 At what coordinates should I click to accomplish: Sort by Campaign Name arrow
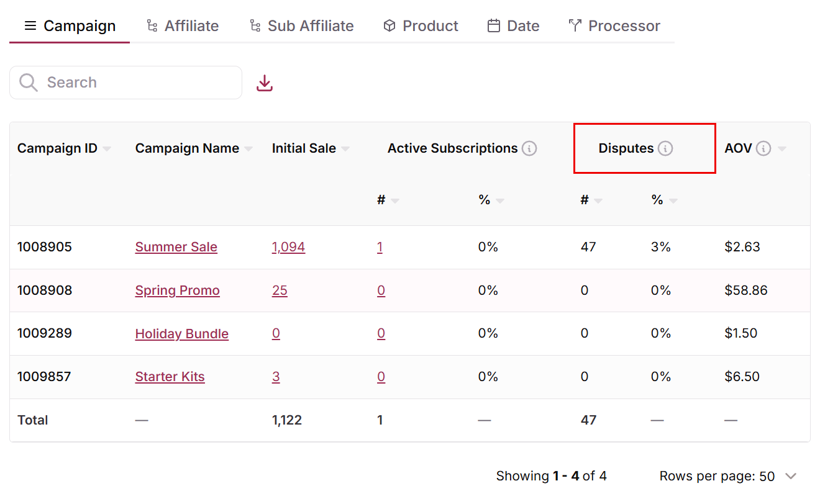click(x=248, y=149)
